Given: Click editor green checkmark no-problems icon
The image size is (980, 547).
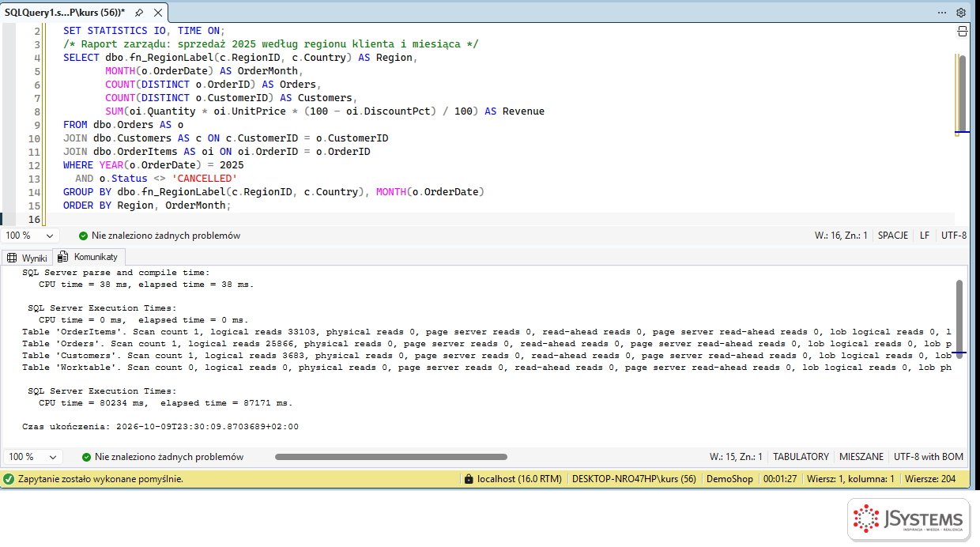Looking at the screenshot, I should [x=83, y=236].
